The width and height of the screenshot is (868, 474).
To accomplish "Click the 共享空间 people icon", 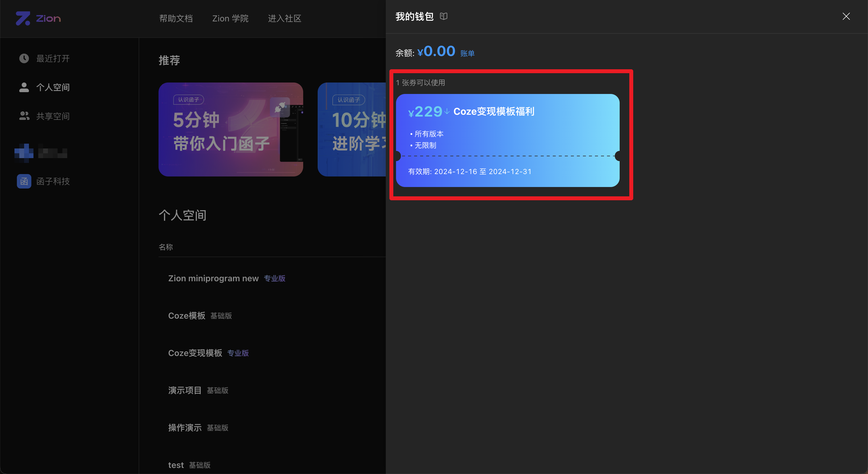I will 24,116.
